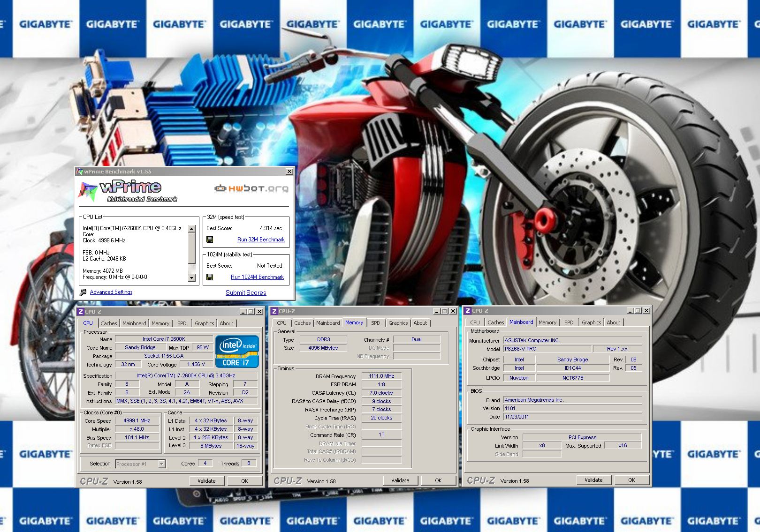The image size is (760, 532).
Task: Click Validate in Memory window
Action: pyautogui.click(x=400, y=480)
